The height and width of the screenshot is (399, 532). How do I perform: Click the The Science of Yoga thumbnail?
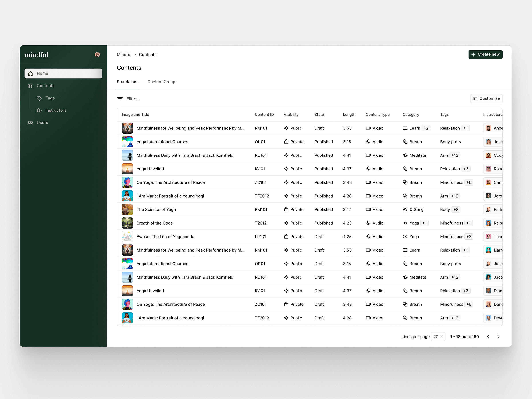point(127,209)
